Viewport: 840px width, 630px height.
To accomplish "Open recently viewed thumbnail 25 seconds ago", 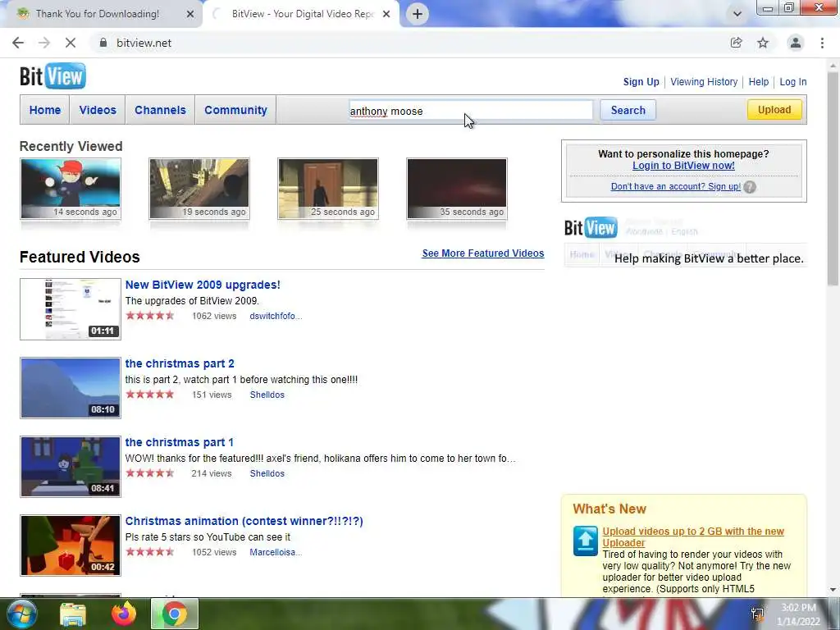I will pyautogui.click(x=328, y=189).
